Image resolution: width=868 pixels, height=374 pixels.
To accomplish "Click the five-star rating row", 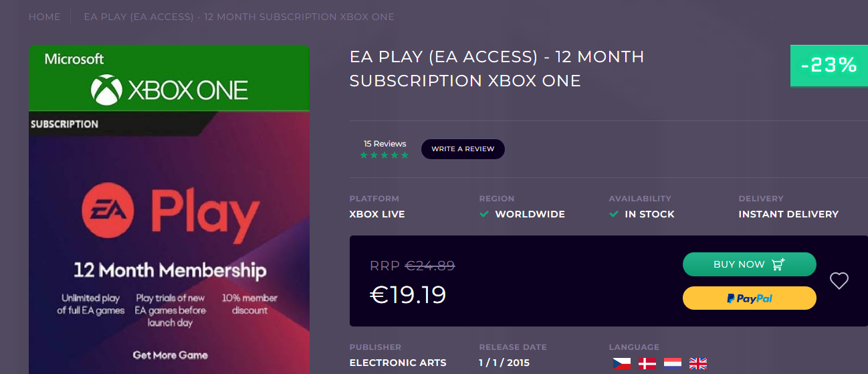I will coord(384,155).
